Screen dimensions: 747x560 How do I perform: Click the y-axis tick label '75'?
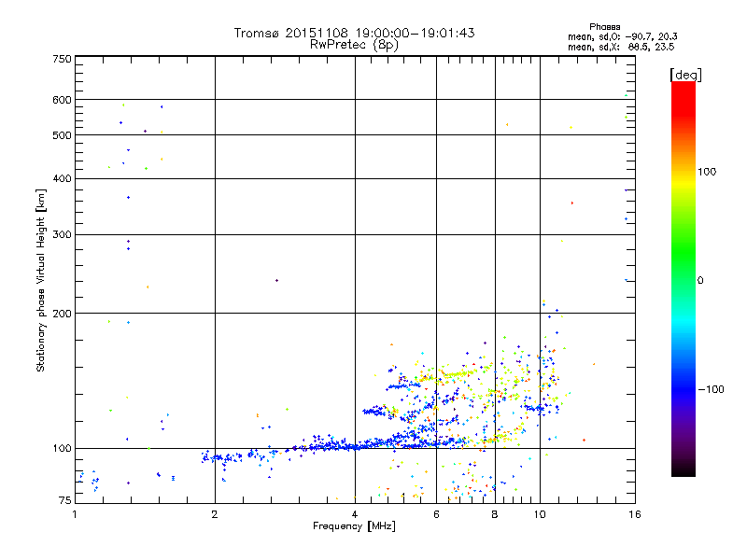tap(64, 500)
